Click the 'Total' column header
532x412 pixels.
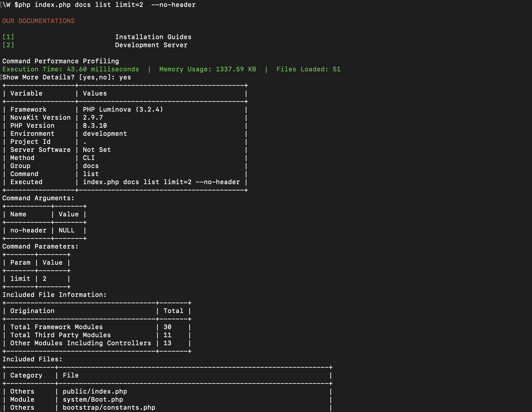173,311
